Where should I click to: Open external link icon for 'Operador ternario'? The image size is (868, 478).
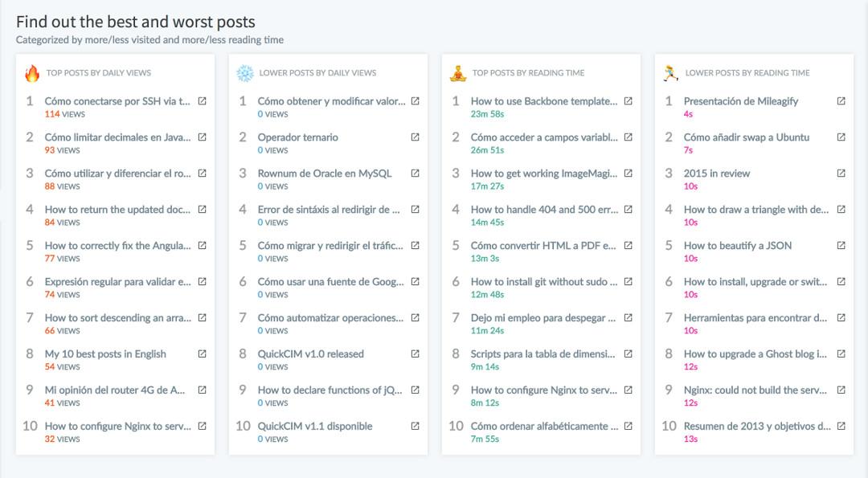(x=416, y=137)
